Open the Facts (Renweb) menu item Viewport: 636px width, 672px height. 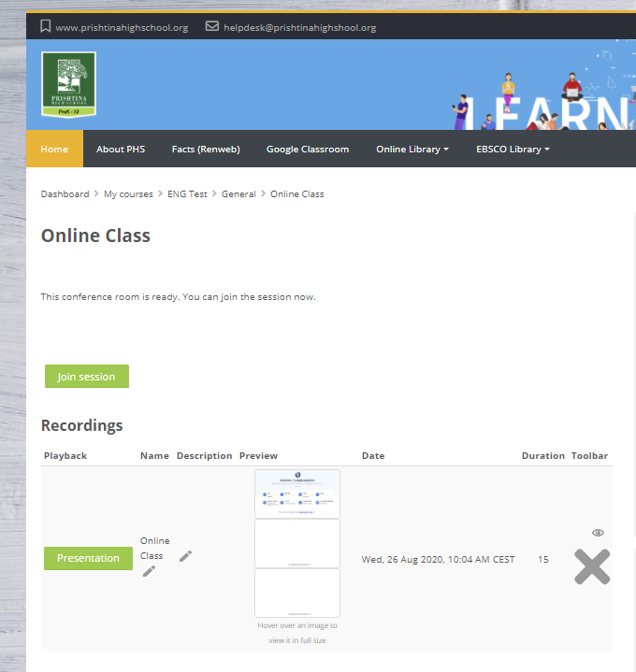(206, 150)
